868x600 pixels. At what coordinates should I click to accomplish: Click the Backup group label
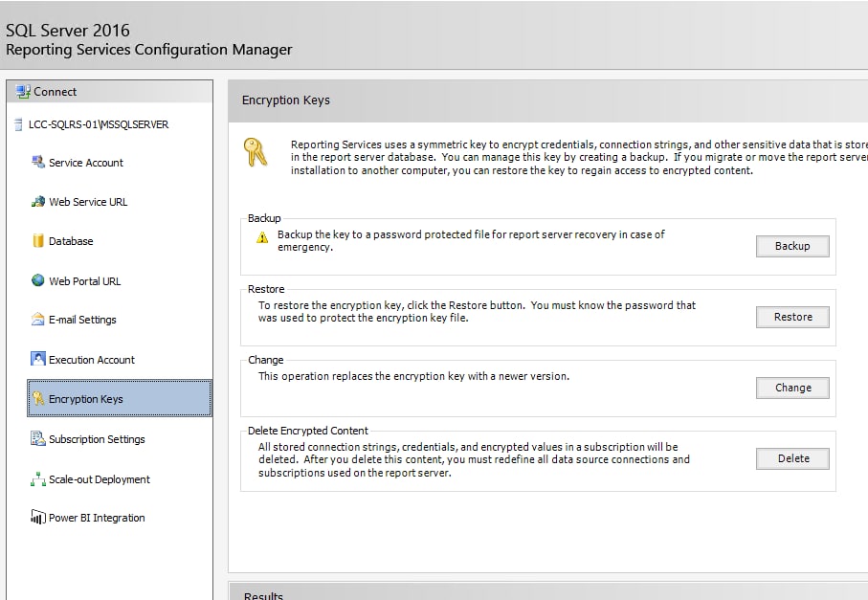[x=264, y=218]
